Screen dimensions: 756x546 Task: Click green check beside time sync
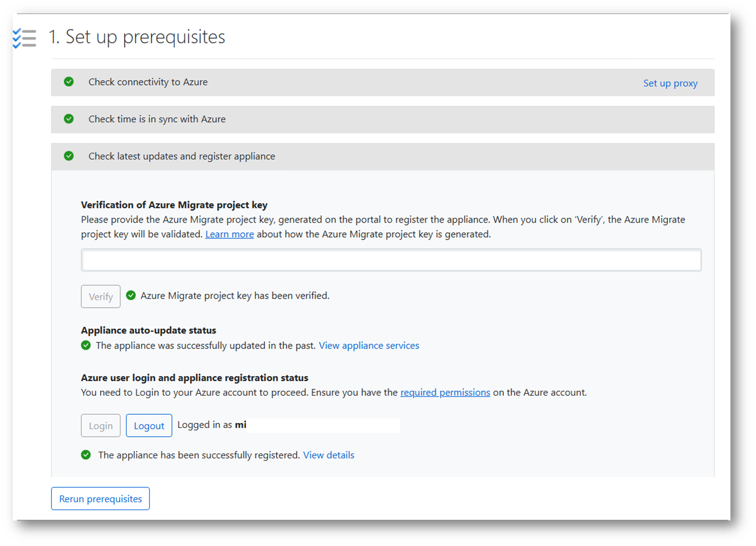(69, 119)
